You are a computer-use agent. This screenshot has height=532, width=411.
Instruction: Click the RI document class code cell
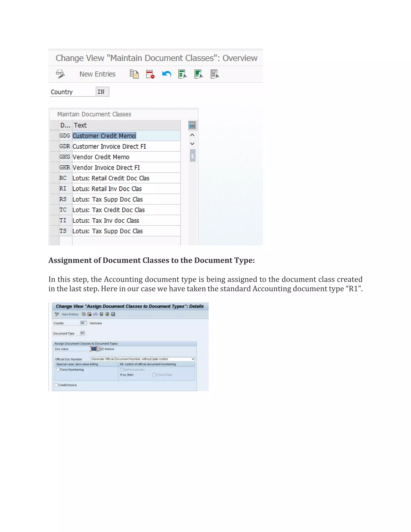65,189
